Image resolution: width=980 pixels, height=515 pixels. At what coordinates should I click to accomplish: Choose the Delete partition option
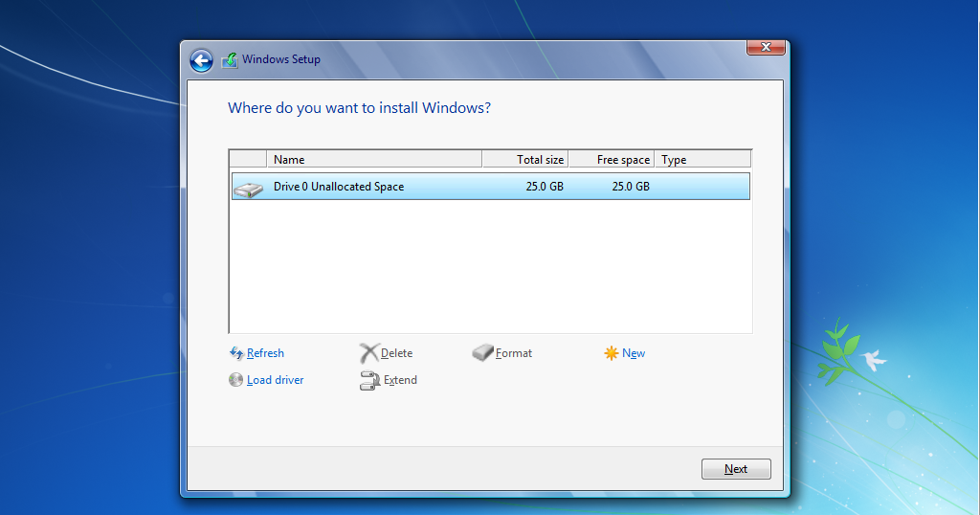(396, 353)
